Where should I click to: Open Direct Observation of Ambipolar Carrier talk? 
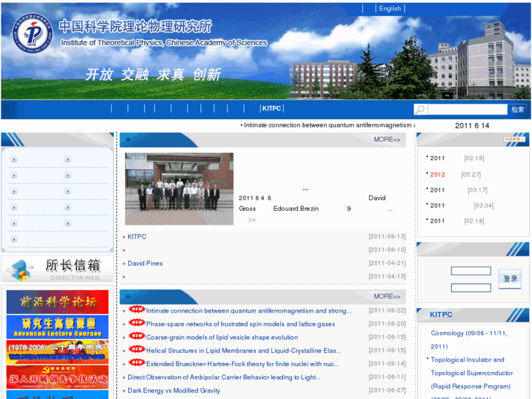[224, 377]
